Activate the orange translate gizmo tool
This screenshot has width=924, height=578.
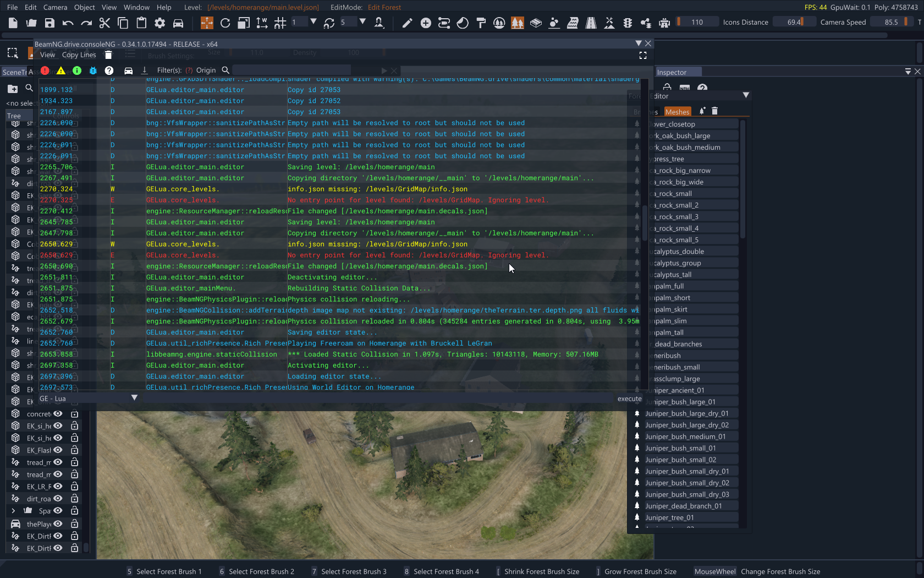tap(207, 23)
